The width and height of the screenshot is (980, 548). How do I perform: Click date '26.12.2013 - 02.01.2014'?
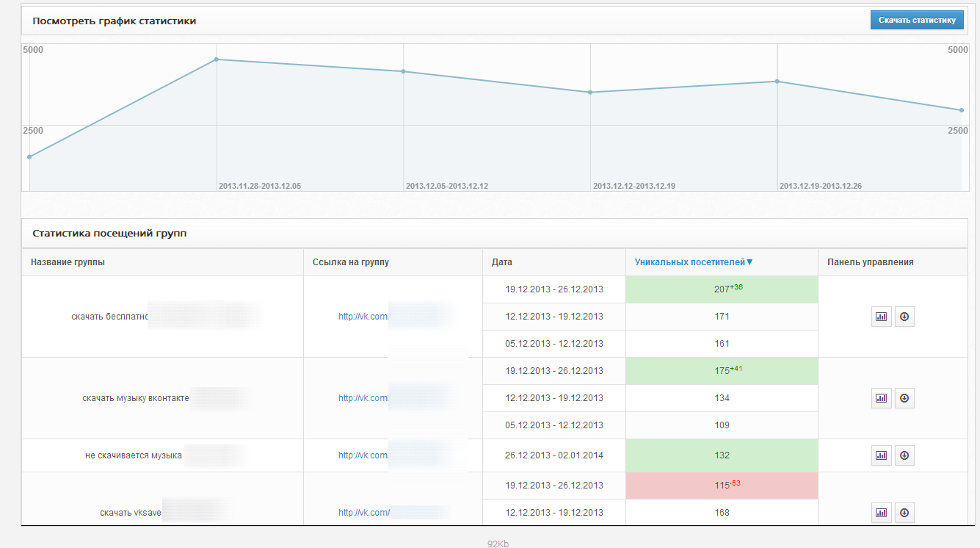pyautogui.click(x=554, y=455)
